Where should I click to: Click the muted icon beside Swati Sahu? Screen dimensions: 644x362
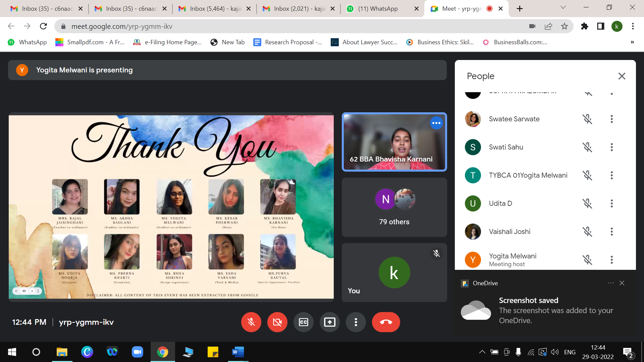[587, 147]
